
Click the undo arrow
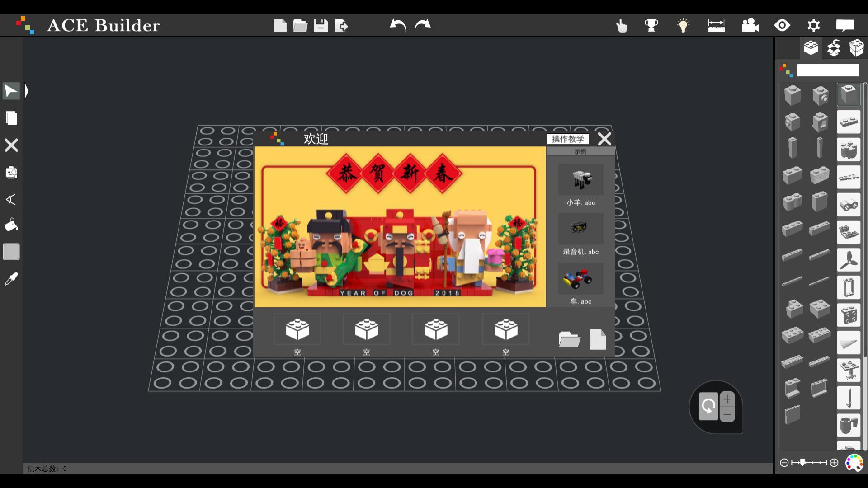point(398,25)
